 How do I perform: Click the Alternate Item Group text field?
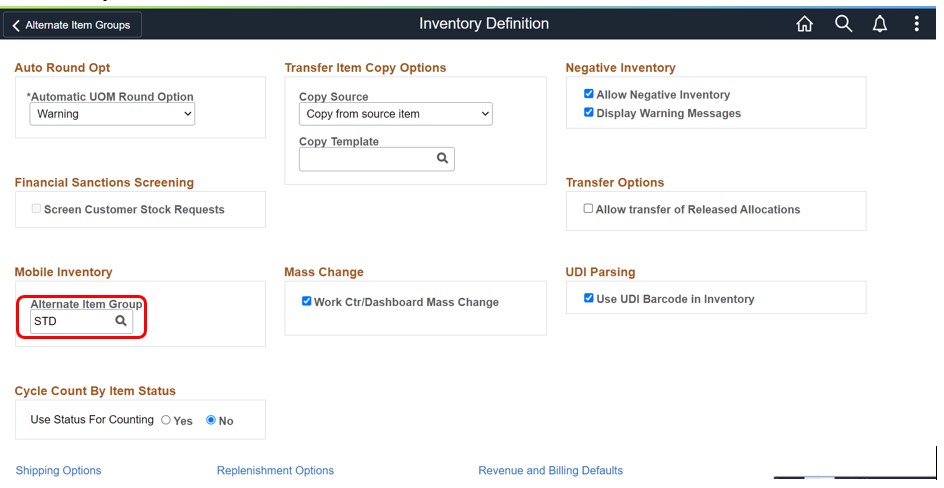pyautogui.click(x=70, y=321)
